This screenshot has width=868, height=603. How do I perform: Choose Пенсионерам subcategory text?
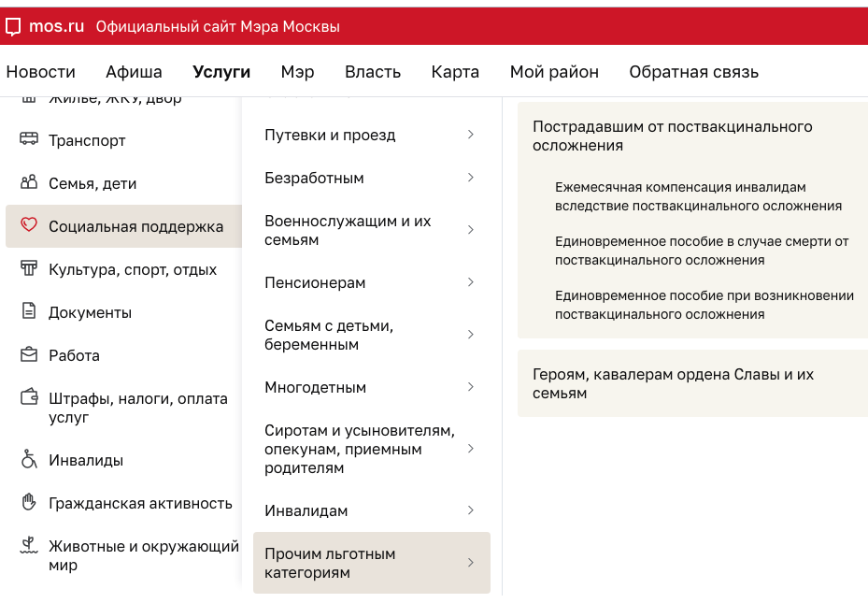click(315, 282)
